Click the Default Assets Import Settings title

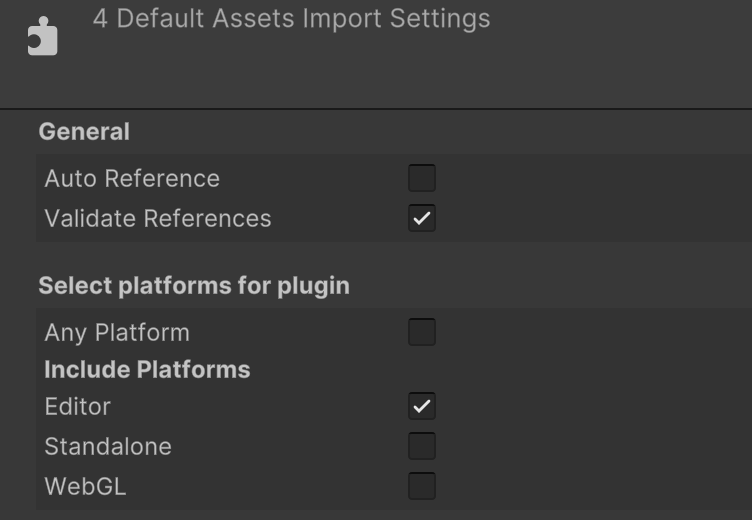click(292, 19)
